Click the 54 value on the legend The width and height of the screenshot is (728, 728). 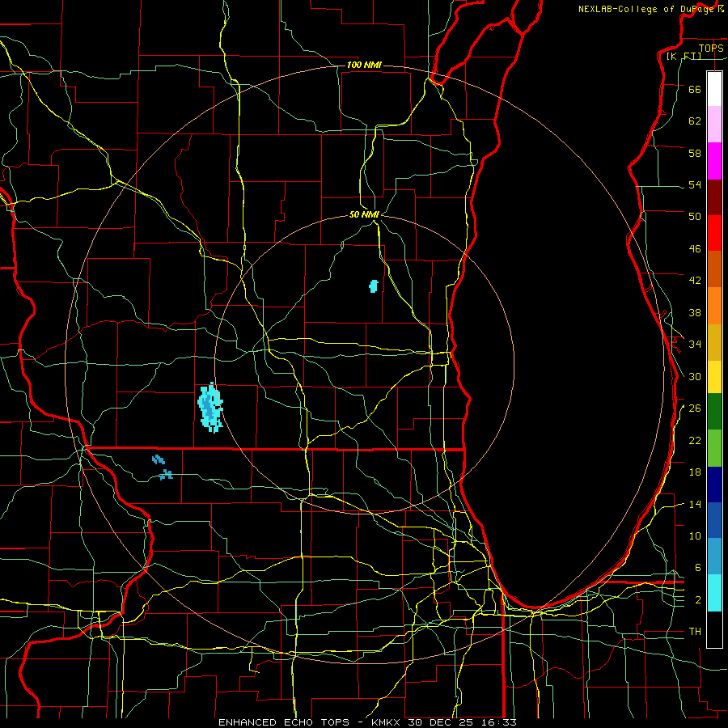pos(695,184)
